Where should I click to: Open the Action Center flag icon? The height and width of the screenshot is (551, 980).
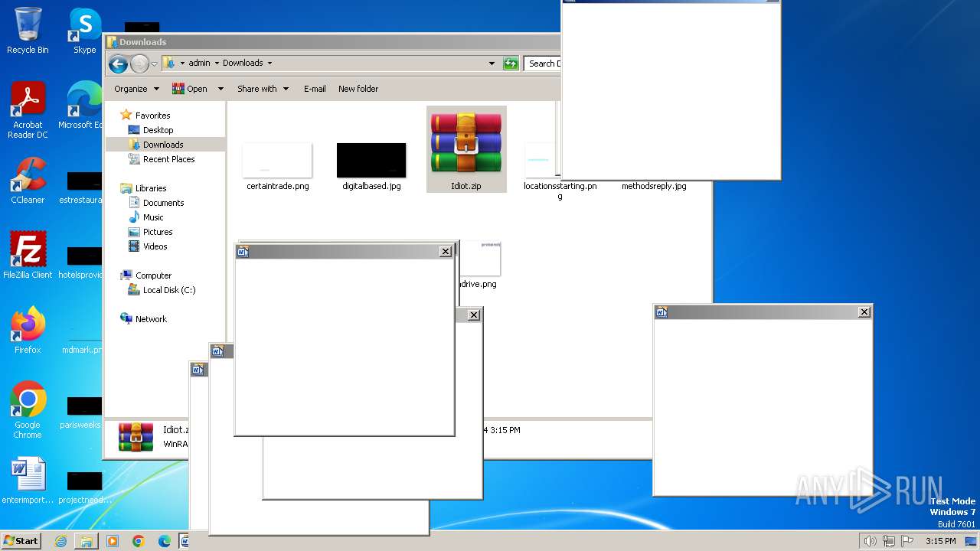907,541
